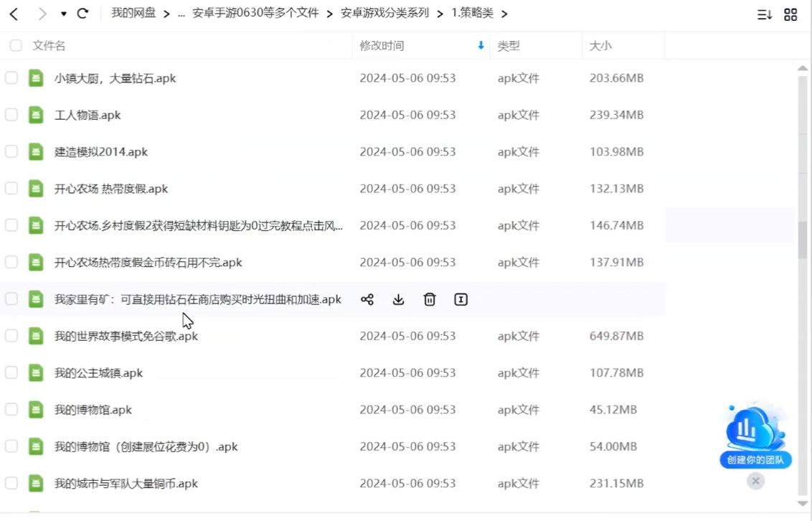The width and height of the screenshot is (812, 521).
Task: Switch to grid view
Action: 790,14
